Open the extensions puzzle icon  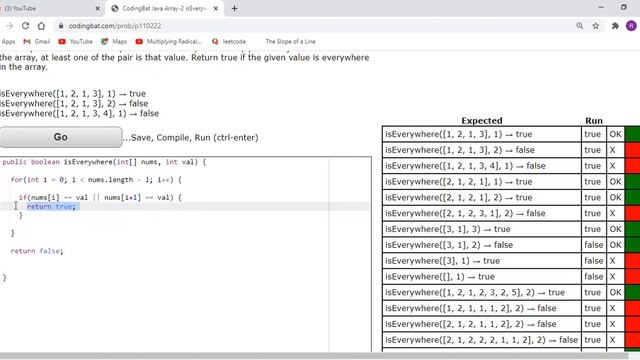[615, 26]
